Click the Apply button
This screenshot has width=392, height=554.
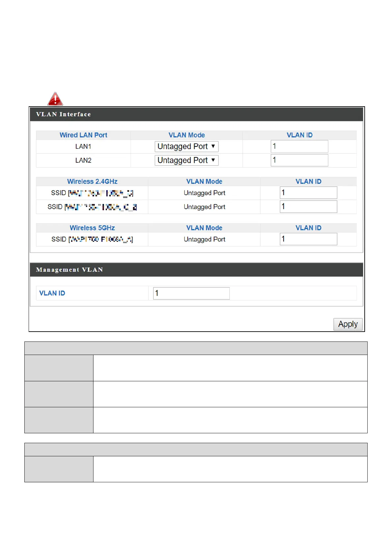(x=348, y=324)
